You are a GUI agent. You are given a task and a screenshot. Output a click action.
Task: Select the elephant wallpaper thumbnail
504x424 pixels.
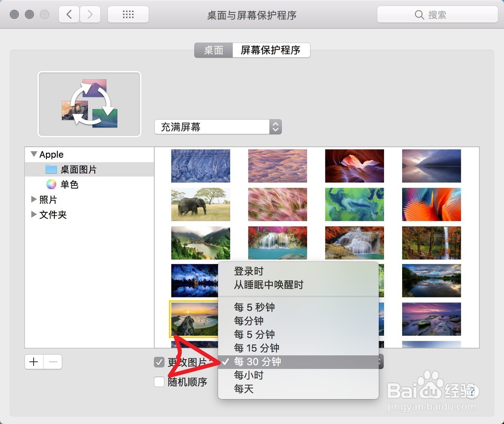200,204
